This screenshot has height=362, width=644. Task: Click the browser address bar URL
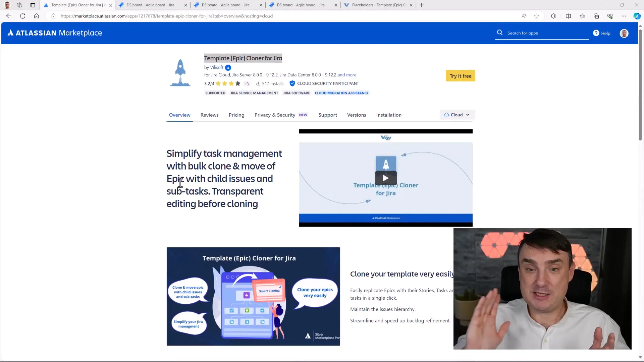167,16
